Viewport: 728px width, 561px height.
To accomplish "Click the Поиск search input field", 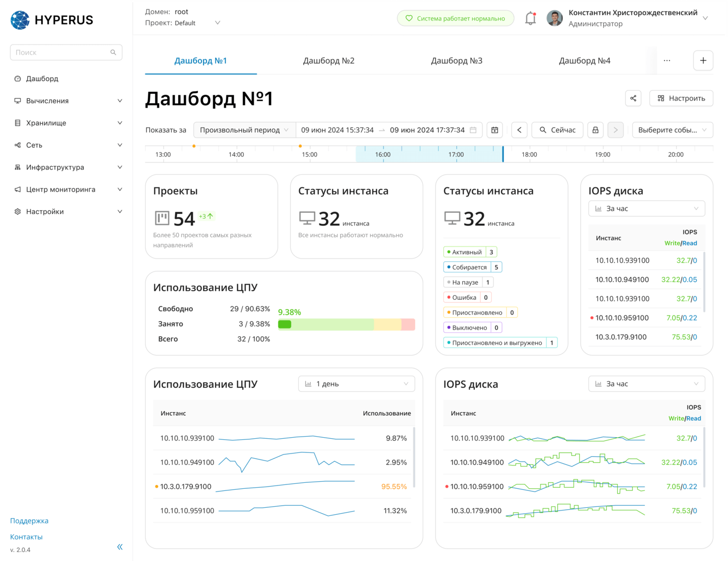I will (61, 53).
